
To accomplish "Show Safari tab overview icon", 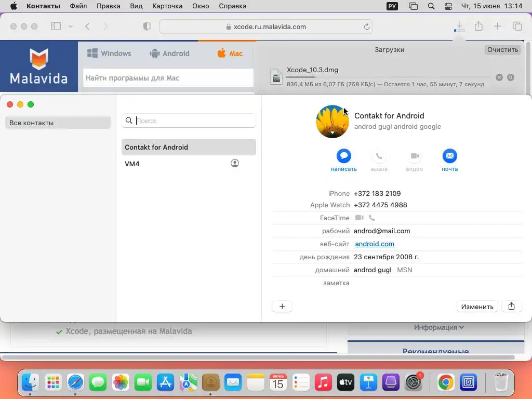I will [517, 26].
